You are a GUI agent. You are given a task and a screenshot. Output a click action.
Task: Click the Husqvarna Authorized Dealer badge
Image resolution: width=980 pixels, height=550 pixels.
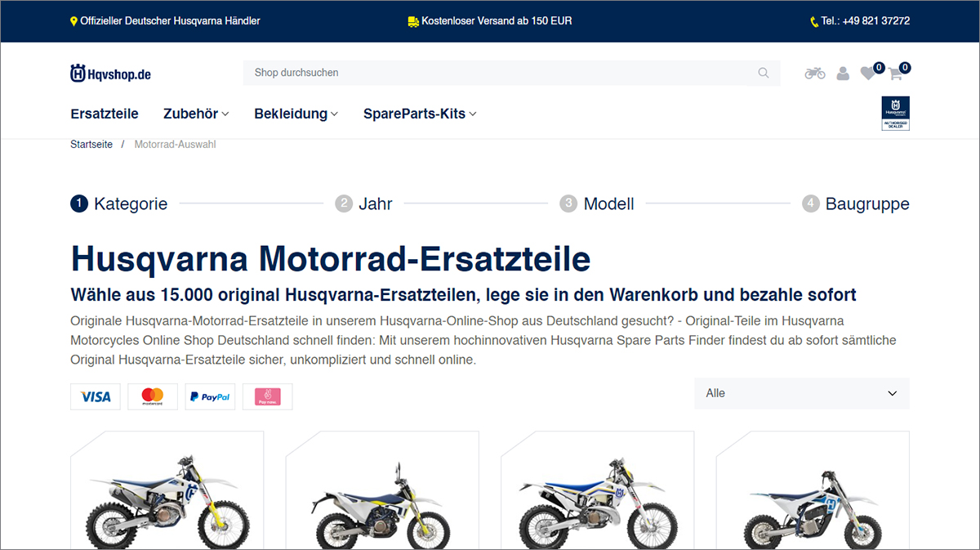(x=895, y=114)
